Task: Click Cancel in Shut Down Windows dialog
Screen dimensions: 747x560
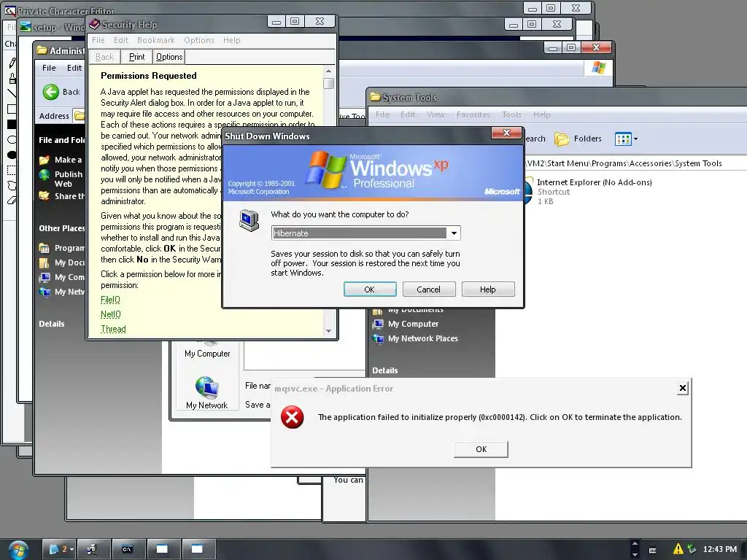Action: click(429, 289)
